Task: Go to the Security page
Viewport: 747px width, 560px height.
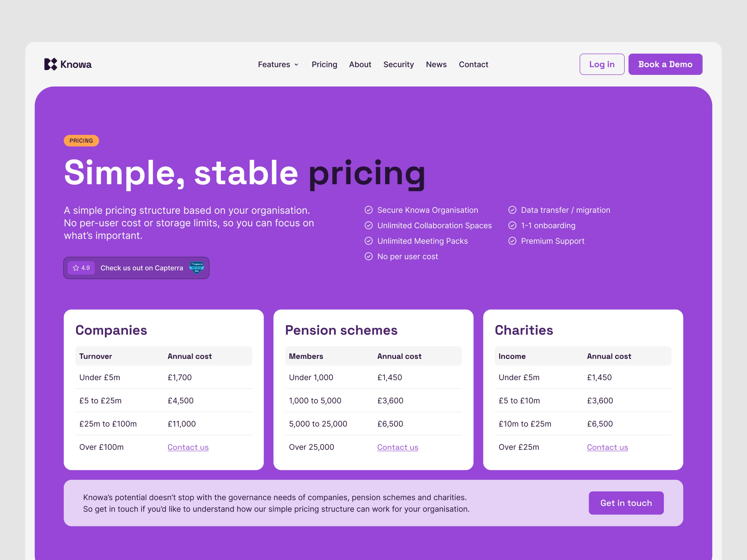Action: (x=398, y=64)
